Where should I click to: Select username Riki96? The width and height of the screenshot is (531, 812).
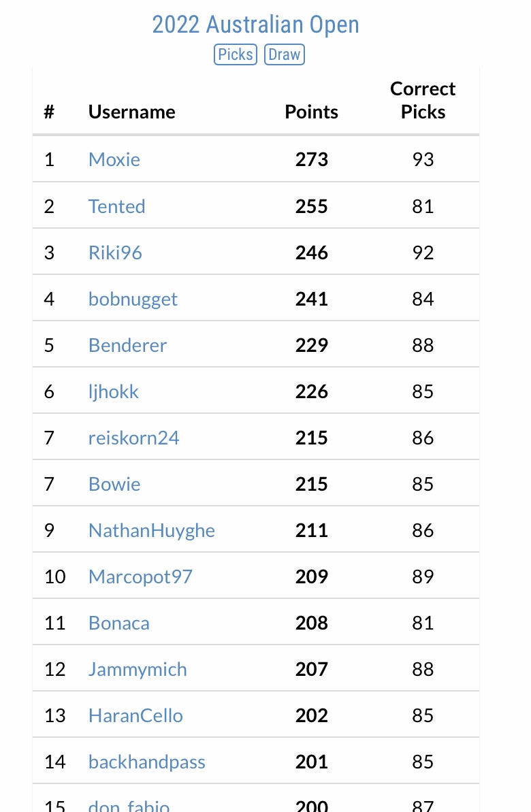[x=115, y=253]
